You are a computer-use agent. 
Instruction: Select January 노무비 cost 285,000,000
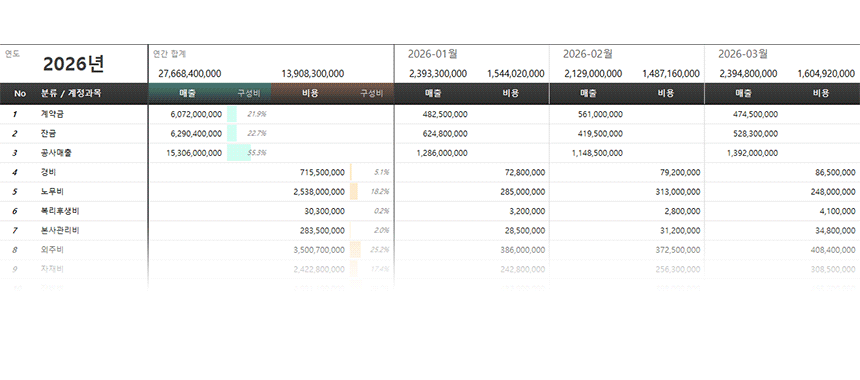coord(523,191)
